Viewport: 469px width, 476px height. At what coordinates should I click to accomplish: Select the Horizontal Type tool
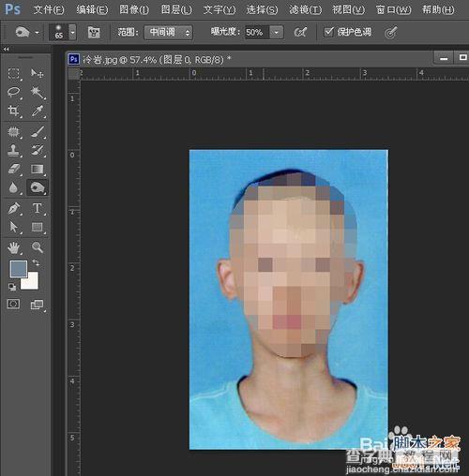38,208
